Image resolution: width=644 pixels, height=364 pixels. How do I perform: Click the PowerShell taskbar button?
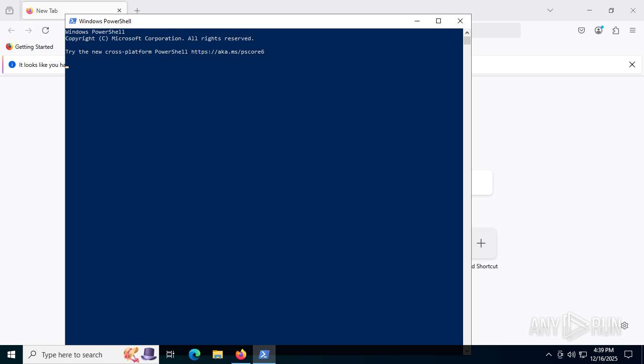(x=264, y=355)
